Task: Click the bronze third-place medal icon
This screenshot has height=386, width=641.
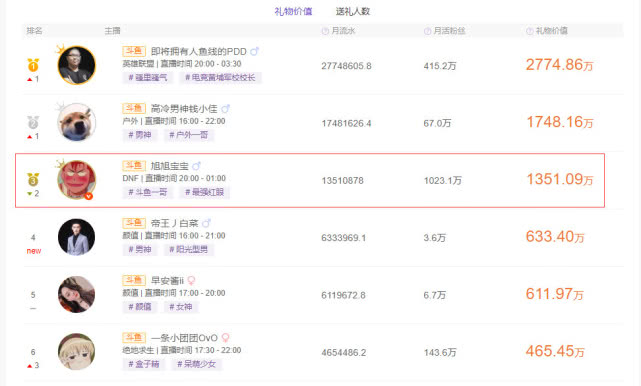Action: point(33,179)
